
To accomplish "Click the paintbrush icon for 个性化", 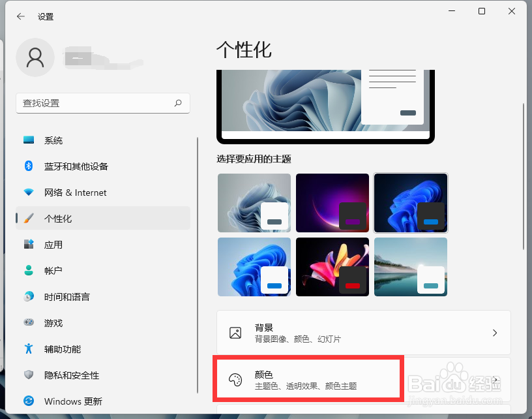I will tap(29, 218).
